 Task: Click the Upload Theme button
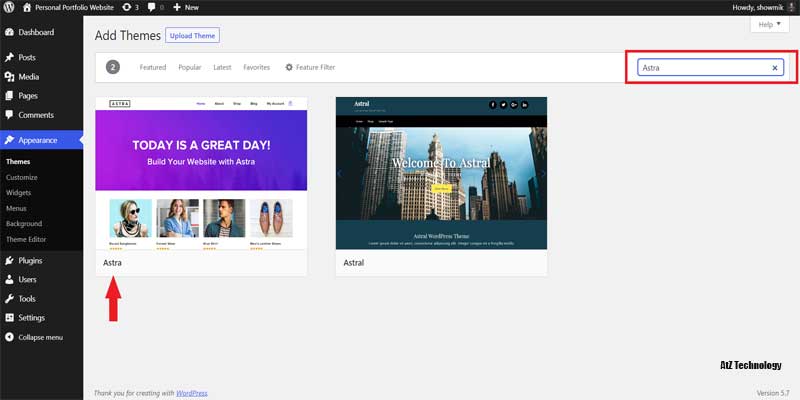click(192, 36)
